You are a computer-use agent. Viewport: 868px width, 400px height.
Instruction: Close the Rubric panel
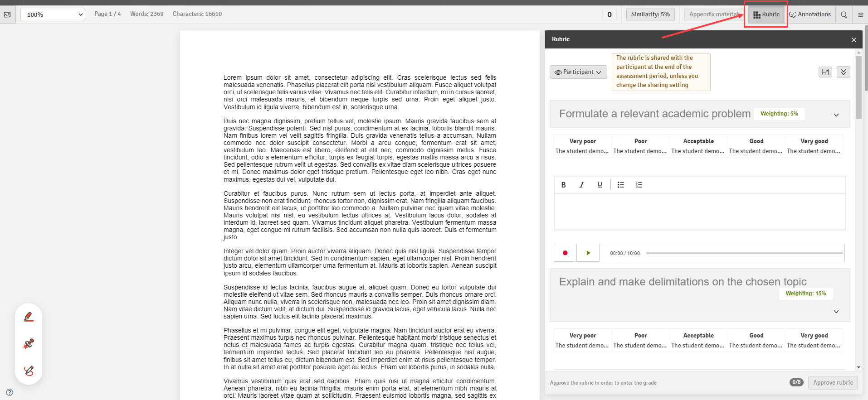[854, 40]
